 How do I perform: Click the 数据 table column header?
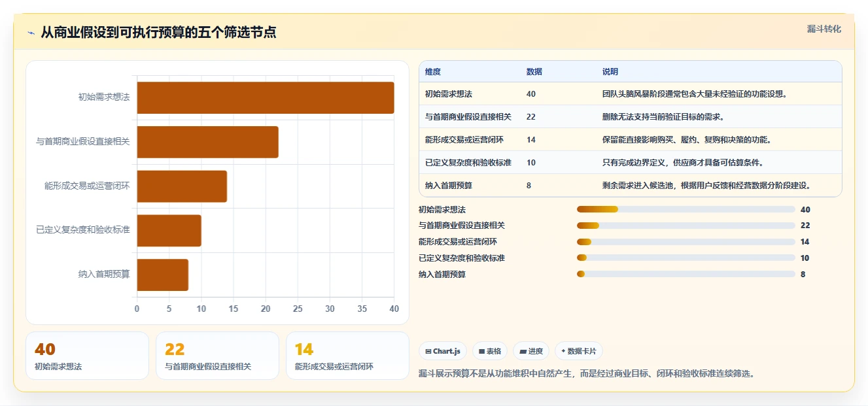(534, 72)
